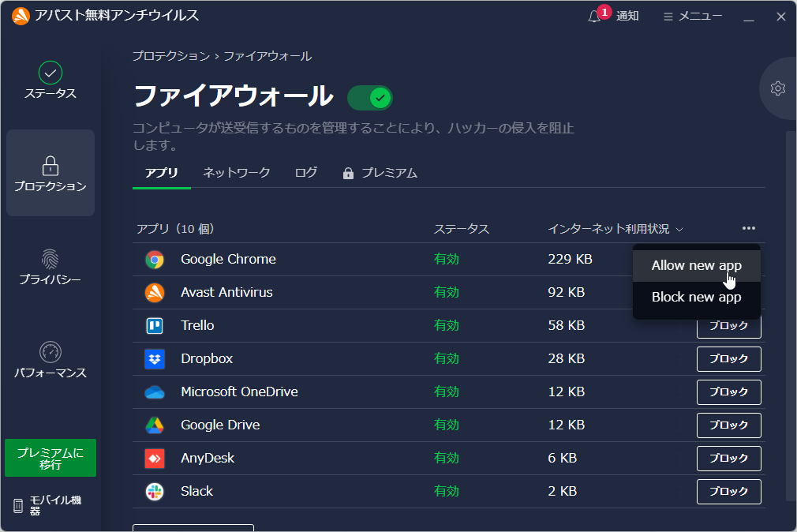Image resolution: width=797 pixels, height=532 pixels.
Task: Sort by インターネット利用状況 dropdown arrow
Action: click(x=679, y=229)
